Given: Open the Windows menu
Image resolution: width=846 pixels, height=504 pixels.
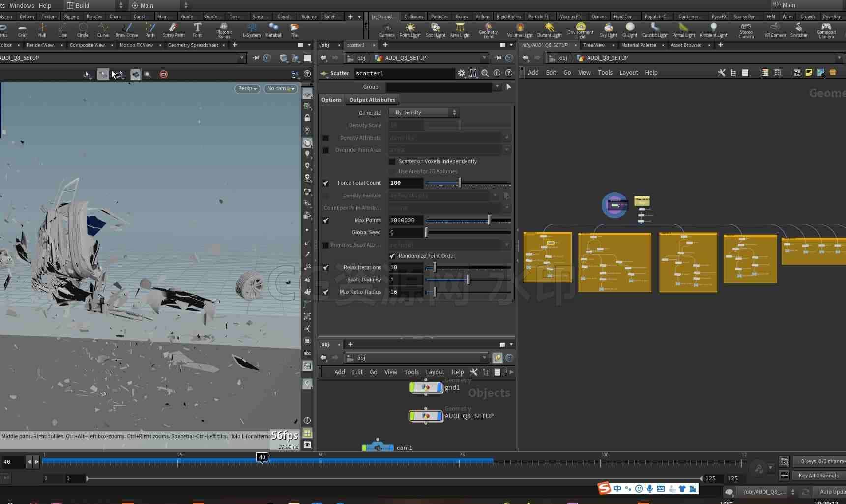Looking at the screenshot, I should tap(22, 5).
